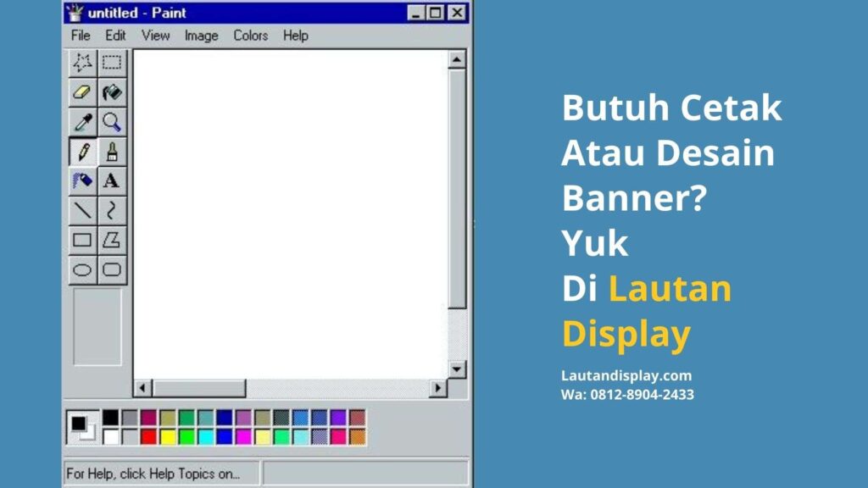Pick the maroon swatch in the top row
Viewport: 868px width, 488px height.
point(148,418)
